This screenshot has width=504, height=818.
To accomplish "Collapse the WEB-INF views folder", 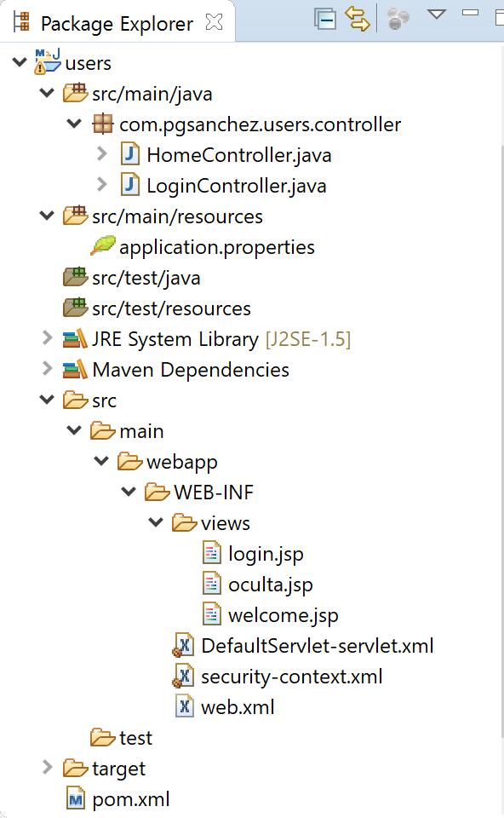I will click(156, 522).
